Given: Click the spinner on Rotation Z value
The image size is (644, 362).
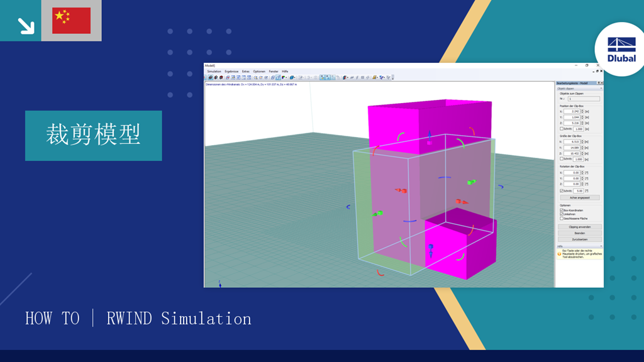Looking at the screenshot, I should tap(582, 184).
